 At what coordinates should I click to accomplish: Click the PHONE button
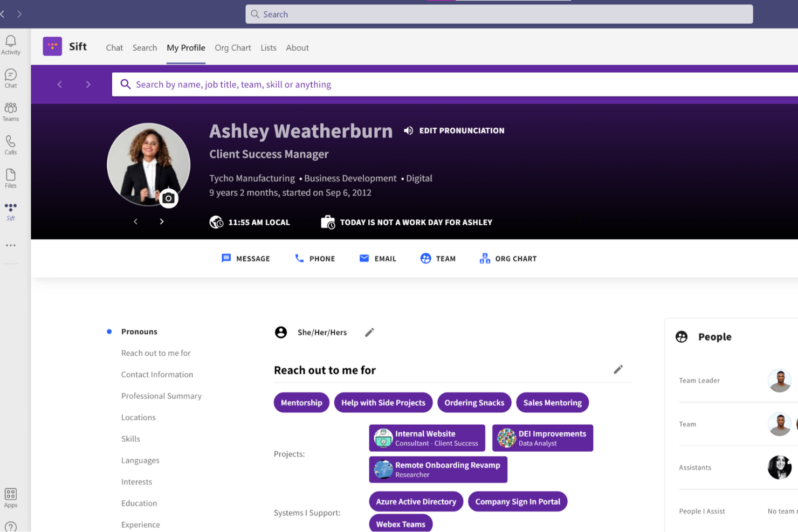315,259
